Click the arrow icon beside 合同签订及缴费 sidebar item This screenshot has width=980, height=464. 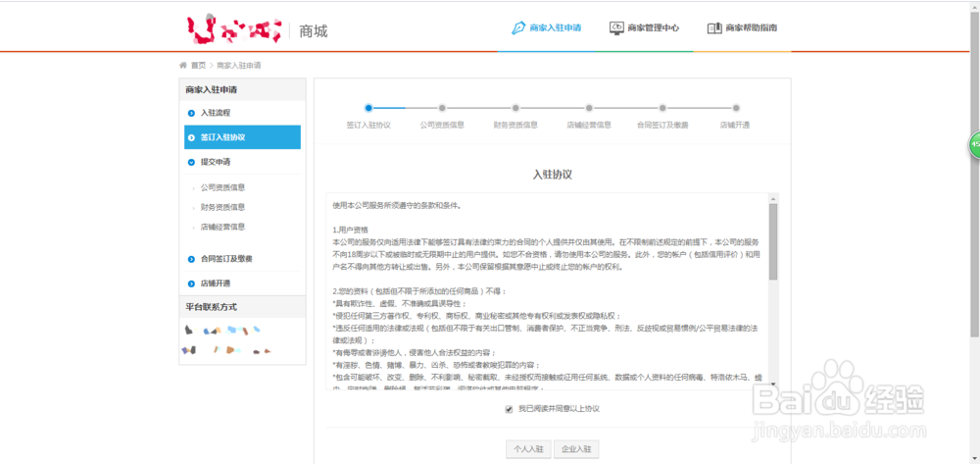(192, 259)
